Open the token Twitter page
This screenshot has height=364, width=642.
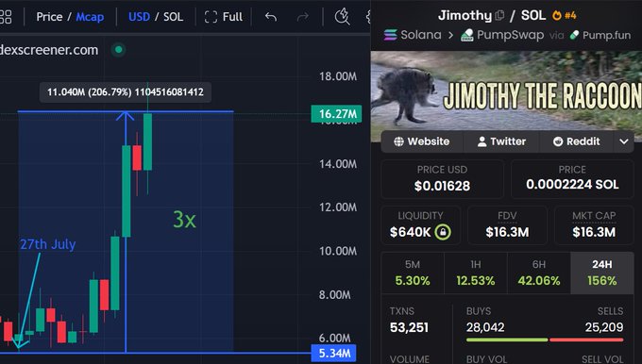[501, 141]
